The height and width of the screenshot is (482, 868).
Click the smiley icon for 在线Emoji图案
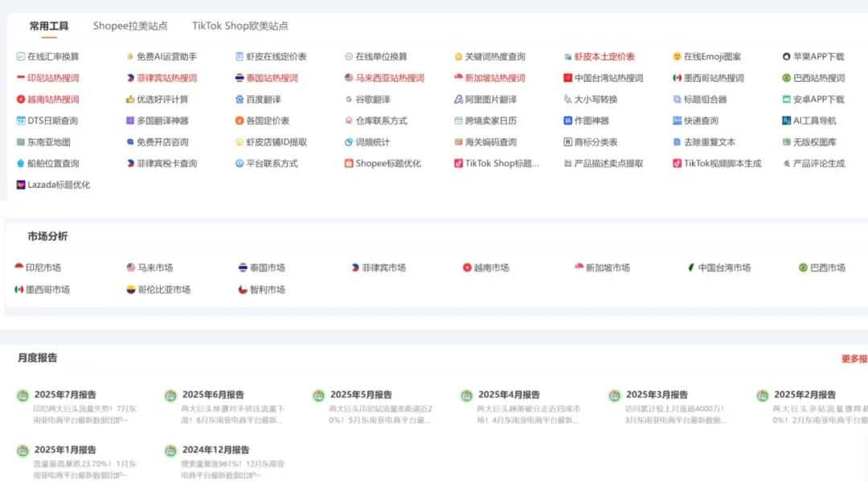coord(677,56)
